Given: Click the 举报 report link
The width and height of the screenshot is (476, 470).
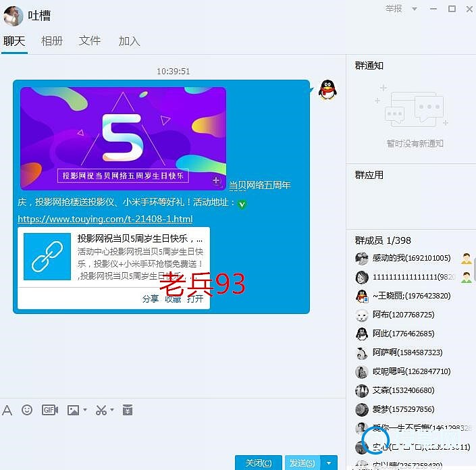Looking at the screenshot, I should tap(394, 9).
